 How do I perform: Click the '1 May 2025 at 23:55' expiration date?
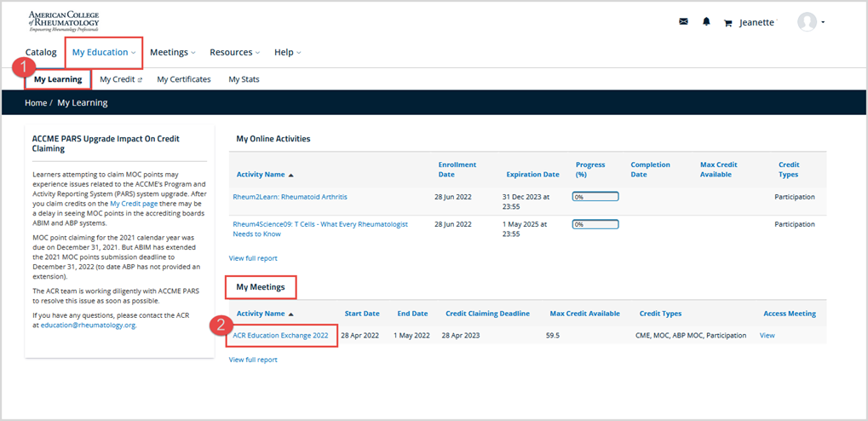coord(524,228)
